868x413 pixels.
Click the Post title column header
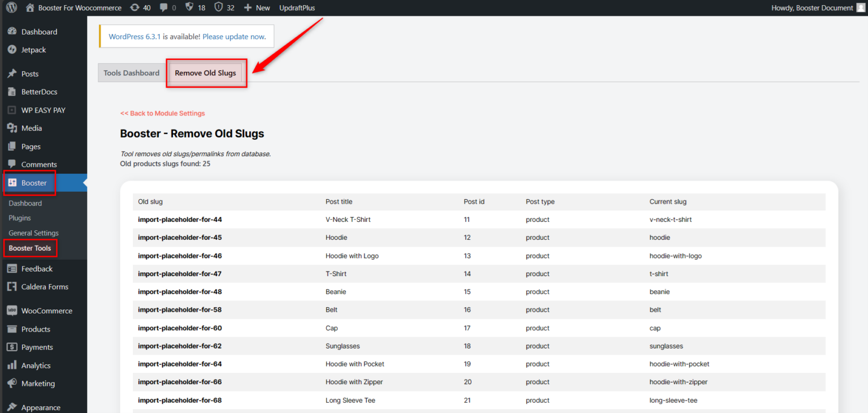tap(339, 201)
